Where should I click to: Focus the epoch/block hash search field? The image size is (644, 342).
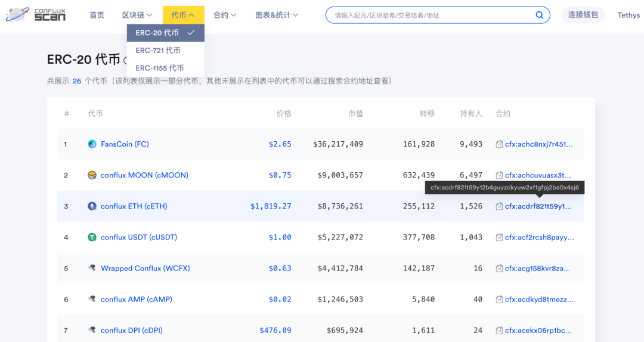pyautogui.click(x=429, y=15)
